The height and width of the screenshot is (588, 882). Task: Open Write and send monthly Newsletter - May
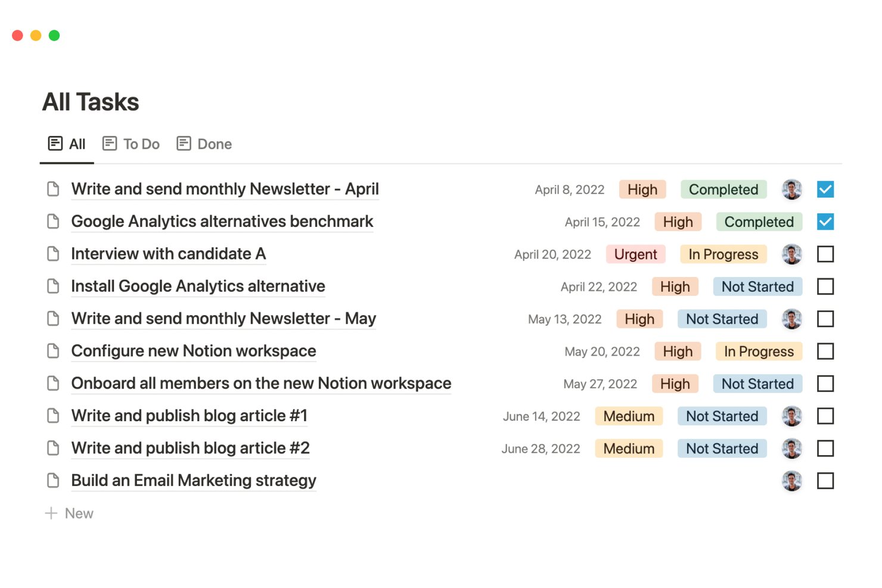click(x=223, y=319)
